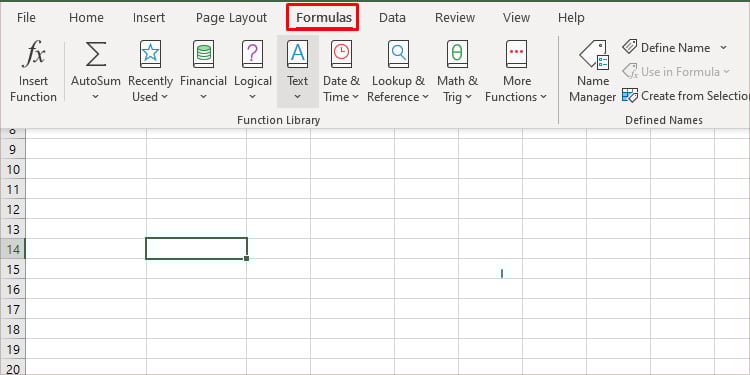Click the Text functions book icon
750x375 pixels.
tap(298, 54)
